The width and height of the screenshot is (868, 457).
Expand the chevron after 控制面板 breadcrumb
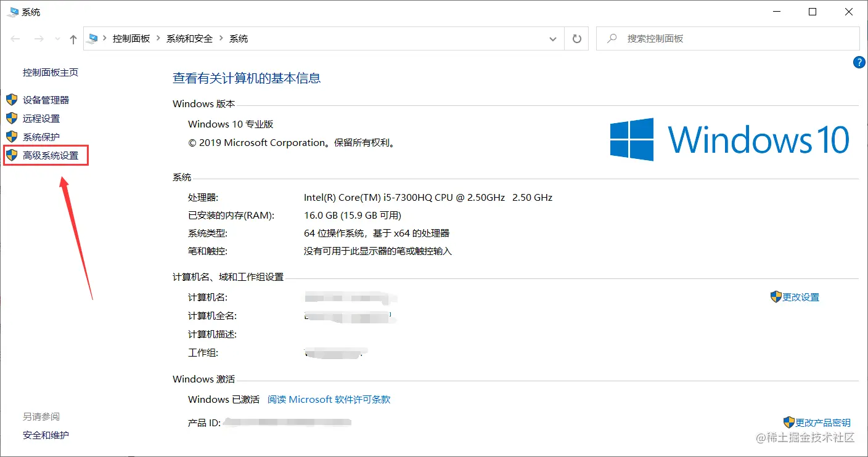(x=158, y=38)
